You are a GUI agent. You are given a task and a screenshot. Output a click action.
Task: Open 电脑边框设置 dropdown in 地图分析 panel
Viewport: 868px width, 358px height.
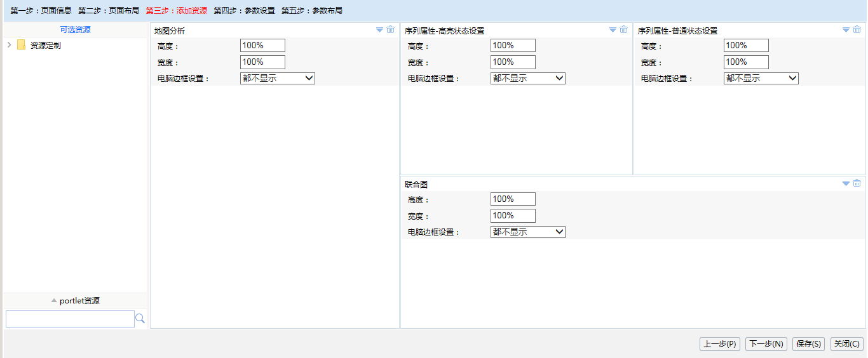point(278,78)
